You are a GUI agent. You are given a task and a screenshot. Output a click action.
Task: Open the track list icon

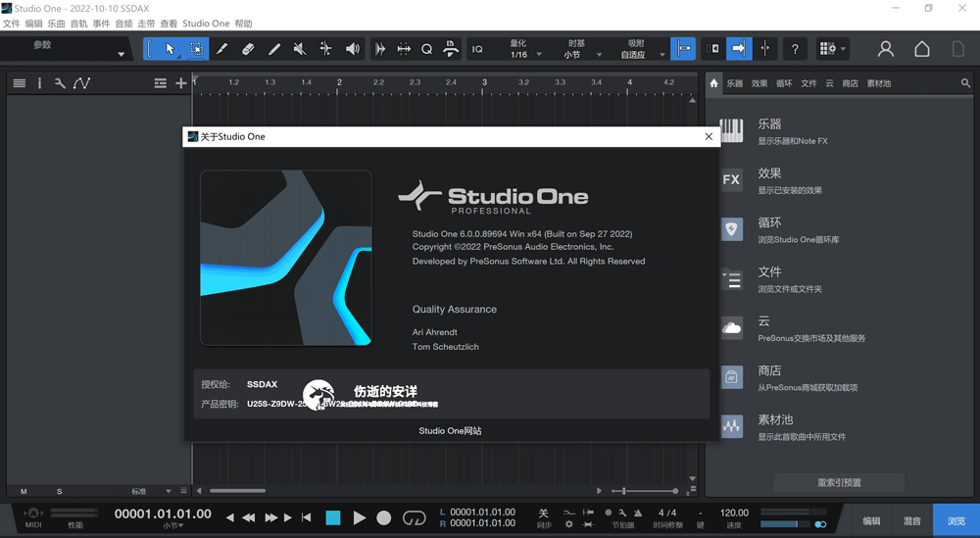click(20, 83)
